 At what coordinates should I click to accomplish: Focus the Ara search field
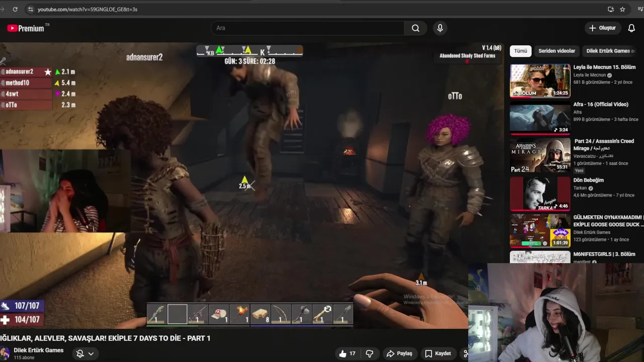(x=307, y=28)
